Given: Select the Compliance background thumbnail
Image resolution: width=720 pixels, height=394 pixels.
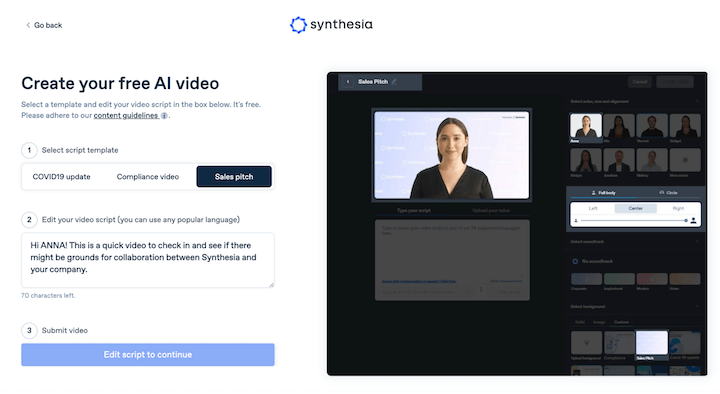Looking at the screenshot, I should tap(619, 343).
